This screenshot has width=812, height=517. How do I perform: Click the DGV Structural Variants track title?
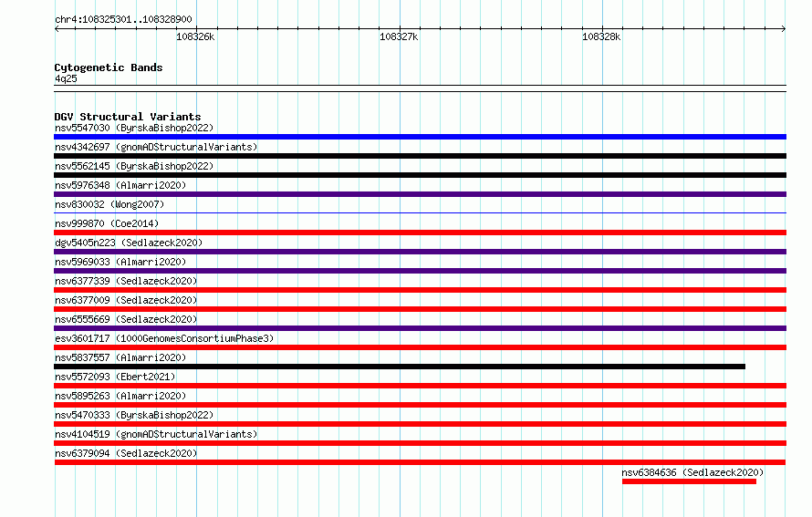click(x=128, y=117)
